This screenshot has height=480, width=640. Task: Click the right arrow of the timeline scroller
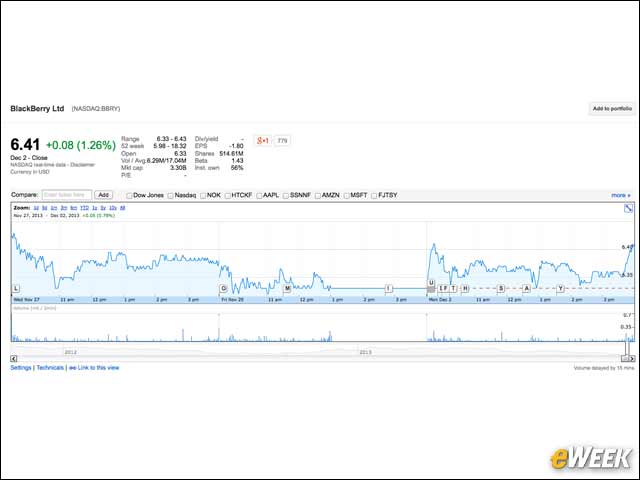coord(632,358)
